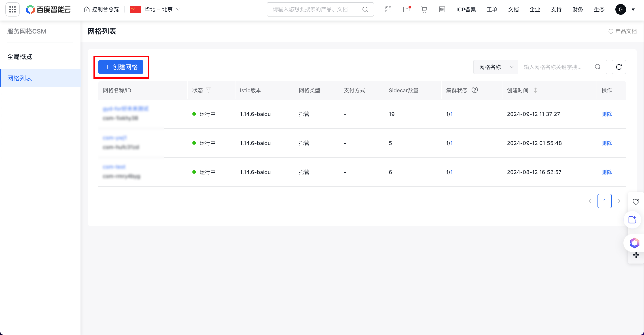This screenshot has width=644, height=335.
Task: Open the mesh name link with 5 sidecars
Action: click(x=115, y=138)
